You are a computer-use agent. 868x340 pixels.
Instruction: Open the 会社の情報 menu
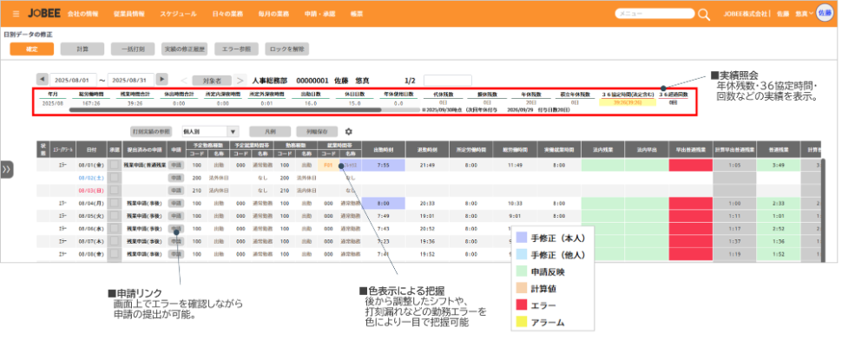(x=83, y=14)
